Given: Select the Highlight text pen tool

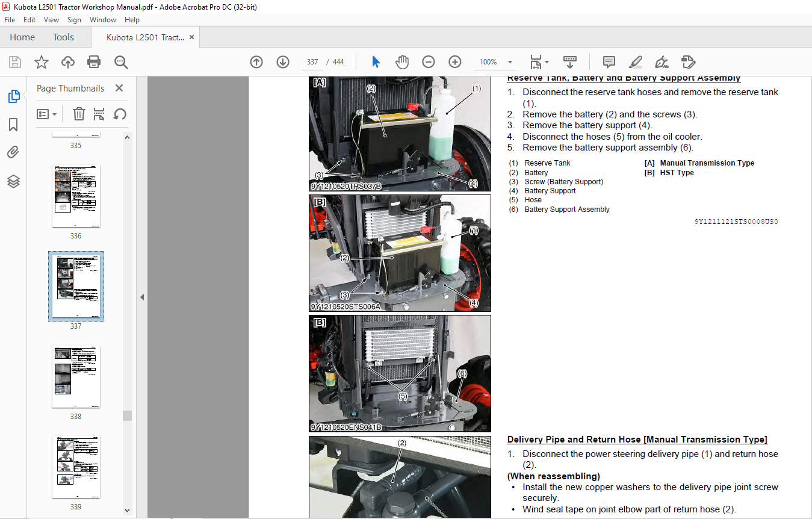Looking at the screenshot, I should [x=636, y=62].
